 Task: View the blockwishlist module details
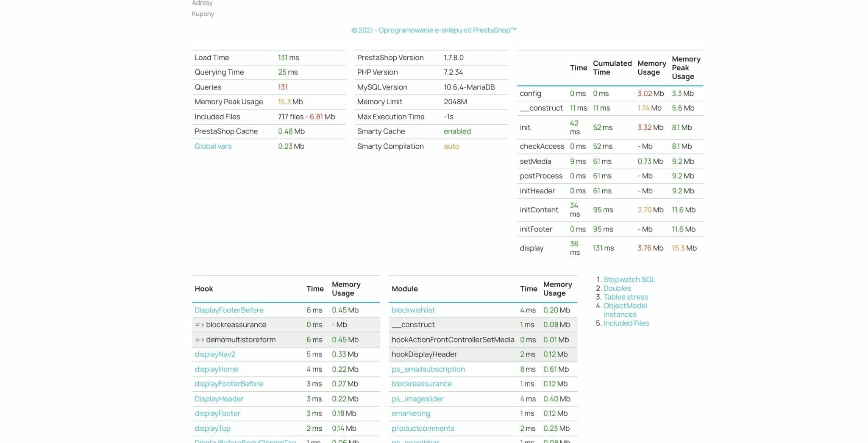coord(413,310)
